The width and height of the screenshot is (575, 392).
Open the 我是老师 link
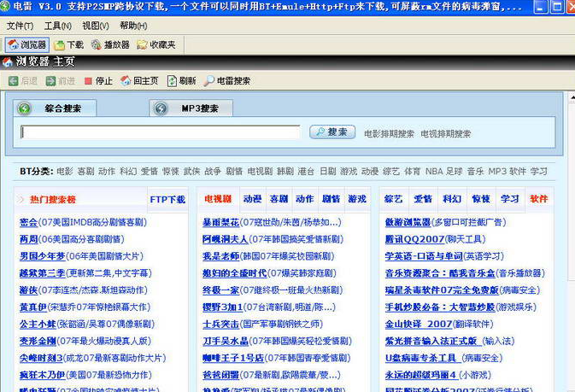[220, 256]
